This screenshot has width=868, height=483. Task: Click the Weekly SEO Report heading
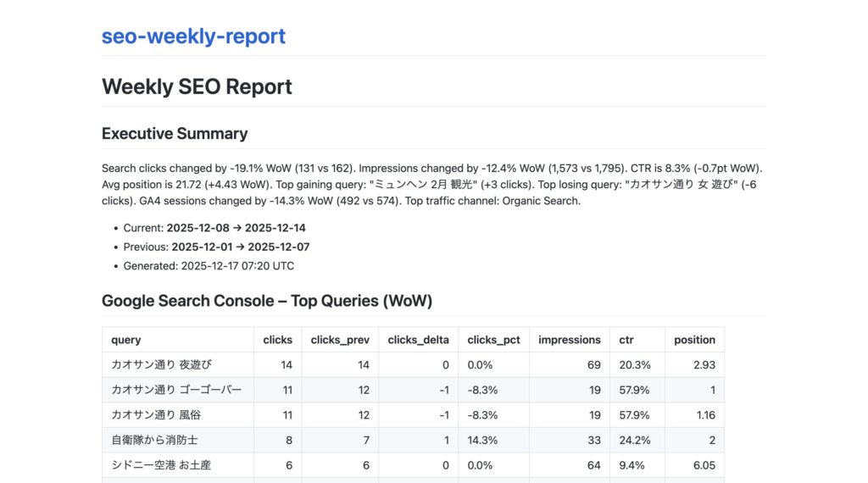tap(197, 86)
